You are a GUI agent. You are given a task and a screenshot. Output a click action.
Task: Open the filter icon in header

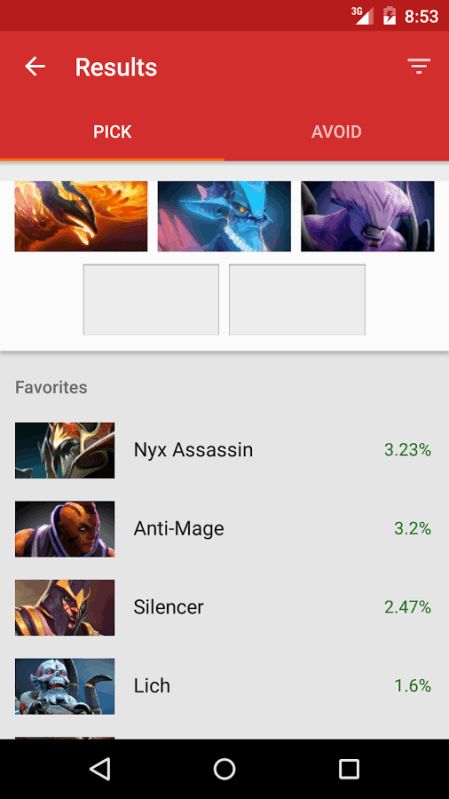click(419, 67)
